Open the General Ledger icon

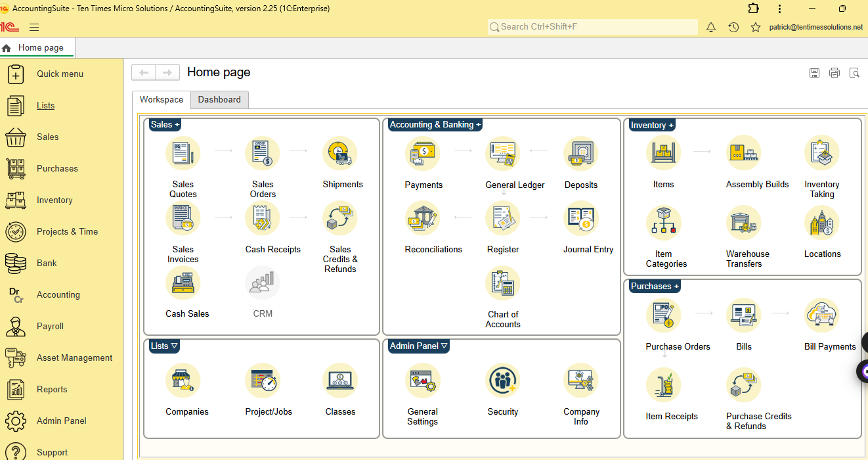503,154
